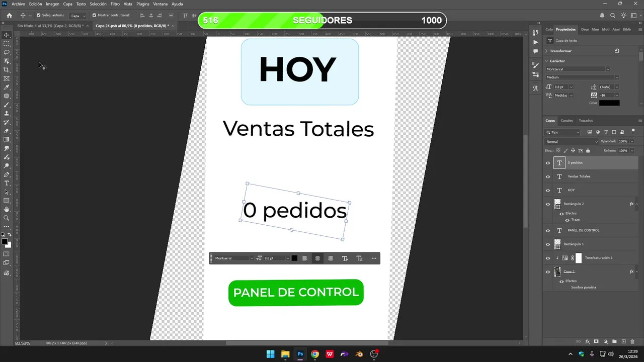Open the blend mode Normal dropdown

click(572, 141)
